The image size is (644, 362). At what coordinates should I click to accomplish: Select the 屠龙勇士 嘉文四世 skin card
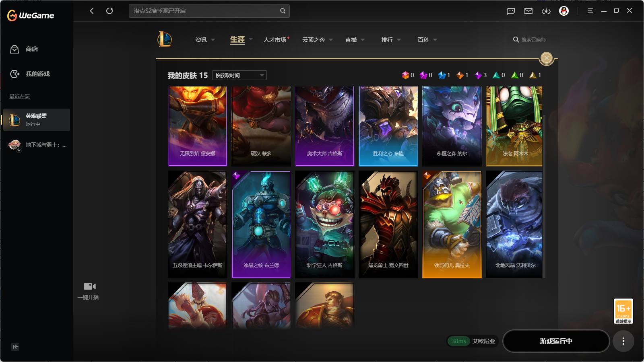coord(388,224)
